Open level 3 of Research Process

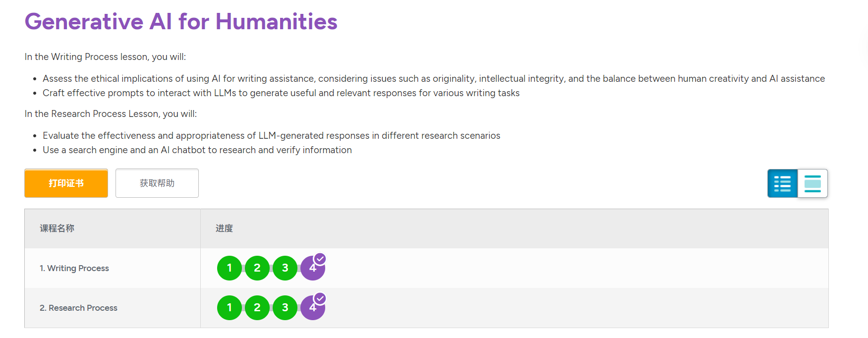click(285, 308)
